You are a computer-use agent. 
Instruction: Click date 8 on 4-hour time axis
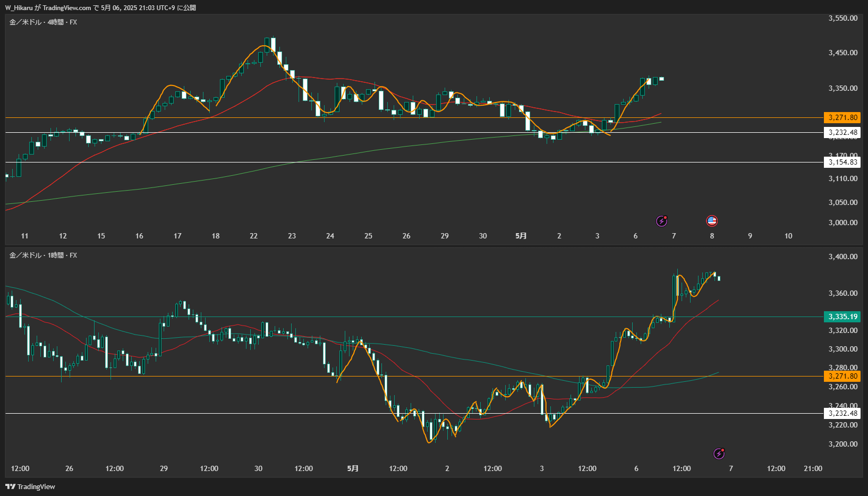[712, 236]
